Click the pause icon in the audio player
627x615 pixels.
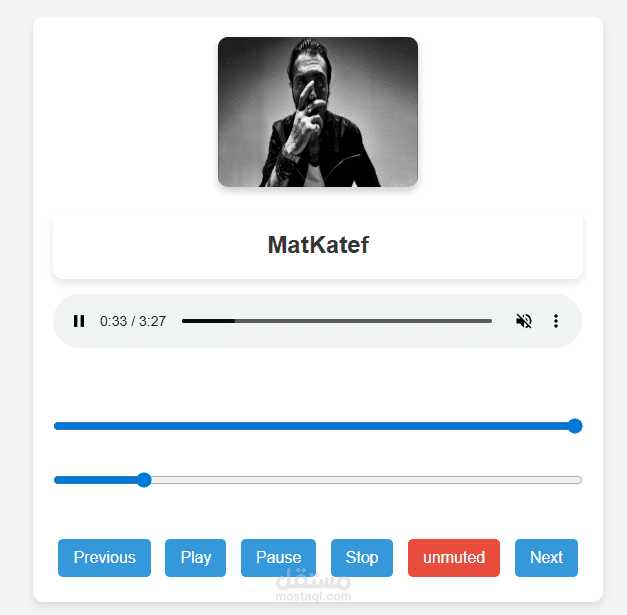point(79,321)
